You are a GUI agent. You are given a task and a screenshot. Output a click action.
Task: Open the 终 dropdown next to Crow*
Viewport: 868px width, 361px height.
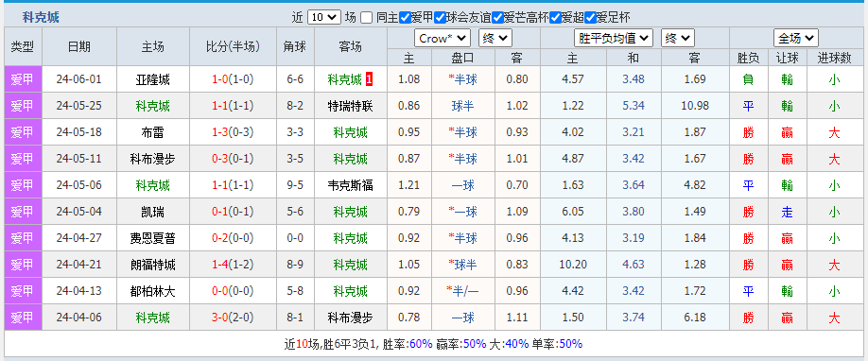[x=495, y=38]
